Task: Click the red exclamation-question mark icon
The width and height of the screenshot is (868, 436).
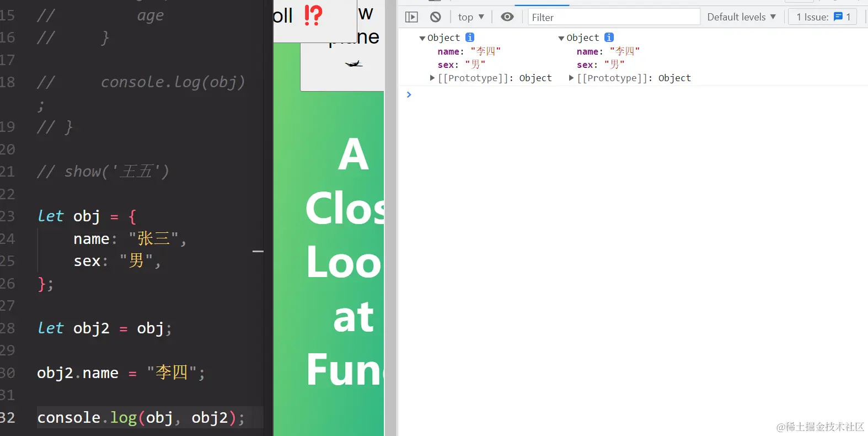Action: (x=313, y=15)
